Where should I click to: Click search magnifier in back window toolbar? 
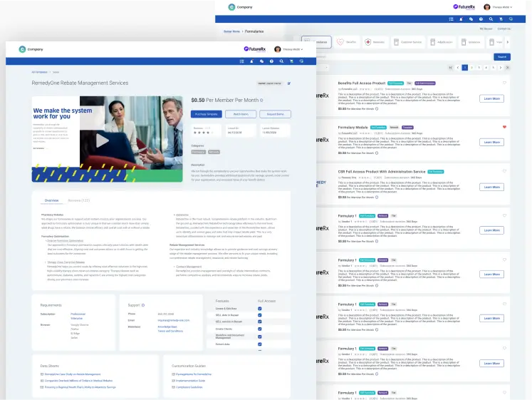(491, 19)
